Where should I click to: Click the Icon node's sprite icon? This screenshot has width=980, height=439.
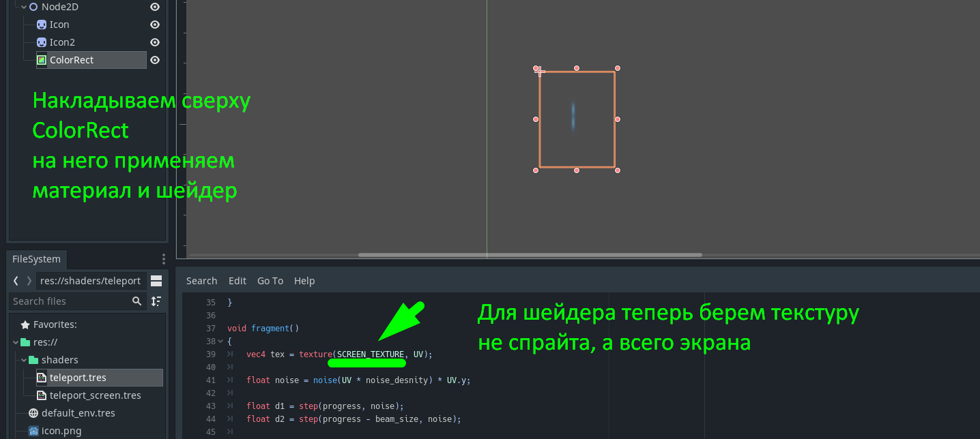42,25
